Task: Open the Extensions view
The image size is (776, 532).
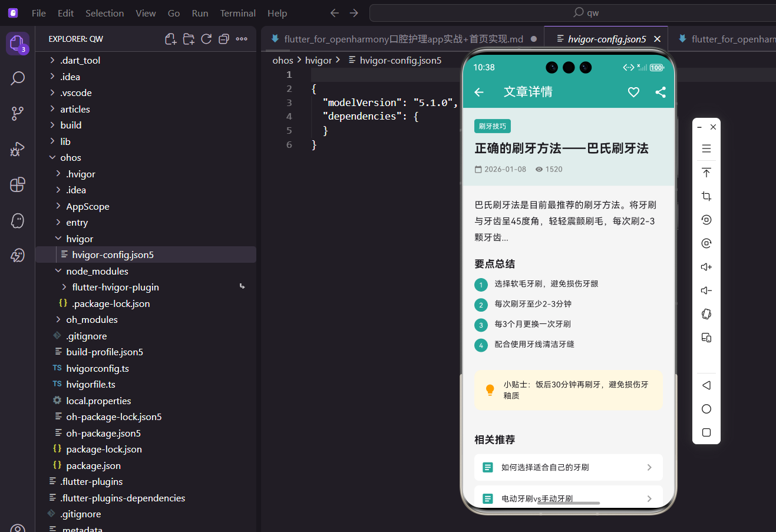Action: pyautogui.click(x=17, y=184)
